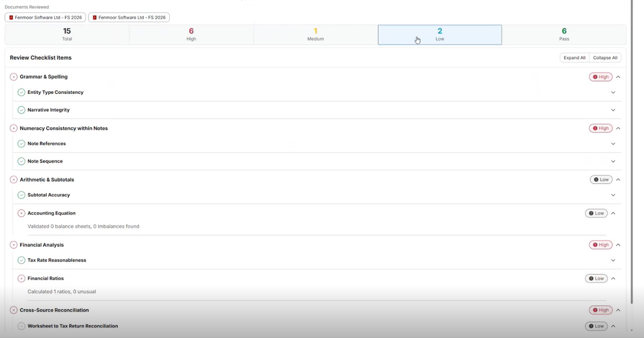Filter by the 6 Pass tab
This screenshot has width=644, height=338.
564,35
